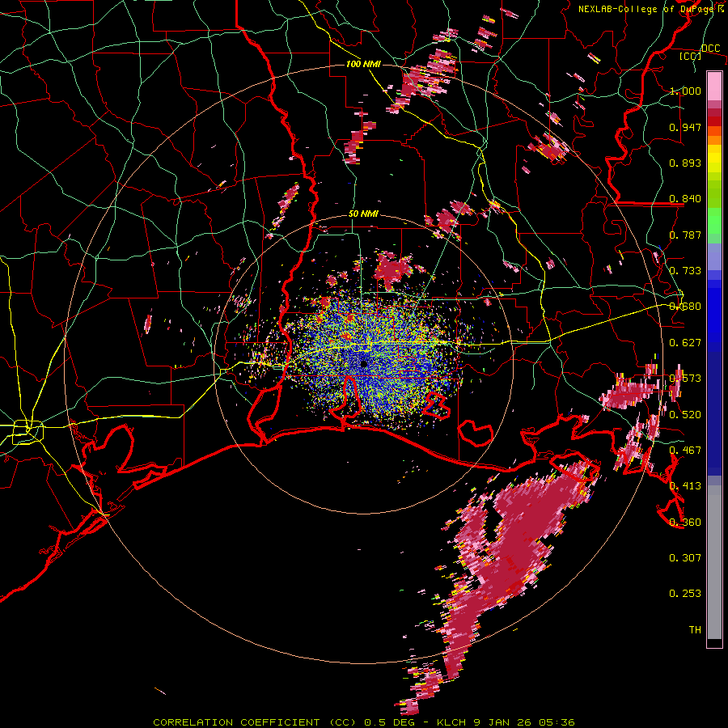Click the 100 NMI range ring label
The height and width of the screenshot is (728, 728).
[x=363, y=64]
